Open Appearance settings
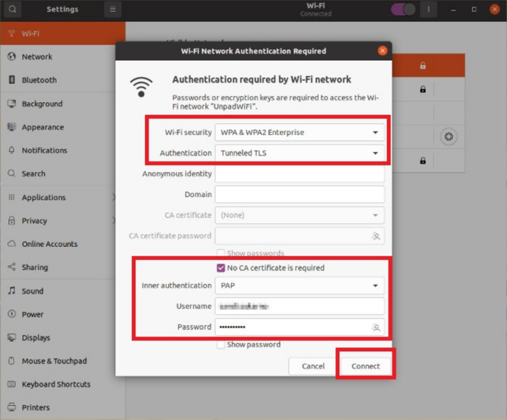 coord(63,127)
